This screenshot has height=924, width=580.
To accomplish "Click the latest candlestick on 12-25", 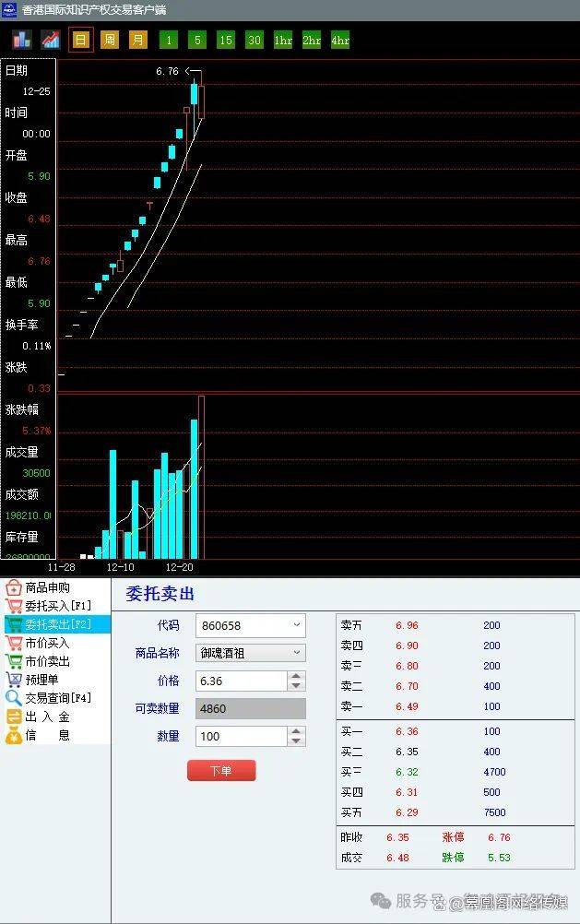I will pyautogui.click(x=202, y=101).
